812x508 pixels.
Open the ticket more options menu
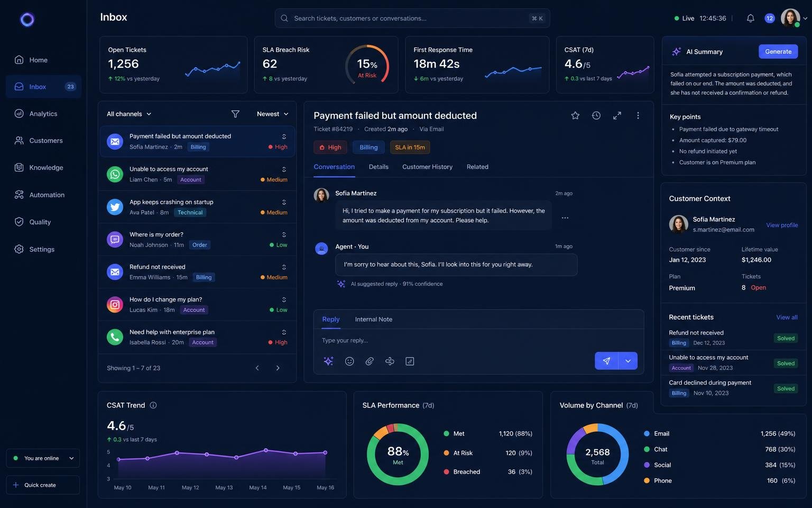tap(638, 115)
